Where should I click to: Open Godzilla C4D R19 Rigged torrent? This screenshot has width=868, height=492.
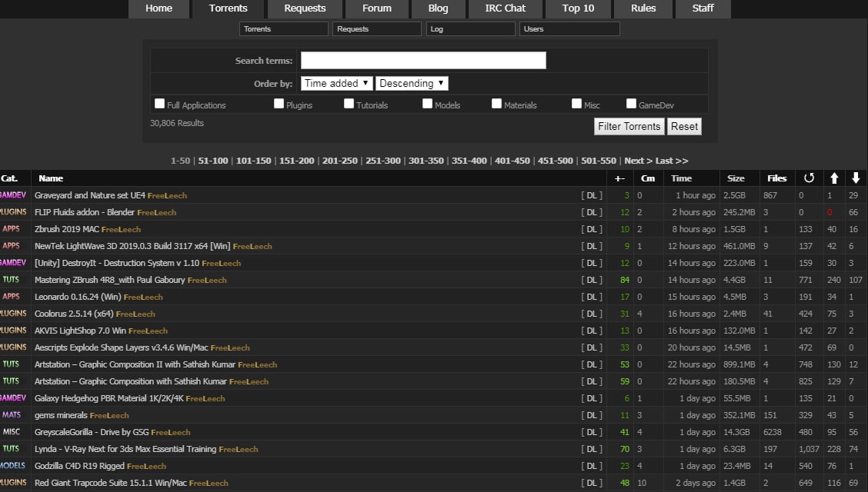(79, 466)
